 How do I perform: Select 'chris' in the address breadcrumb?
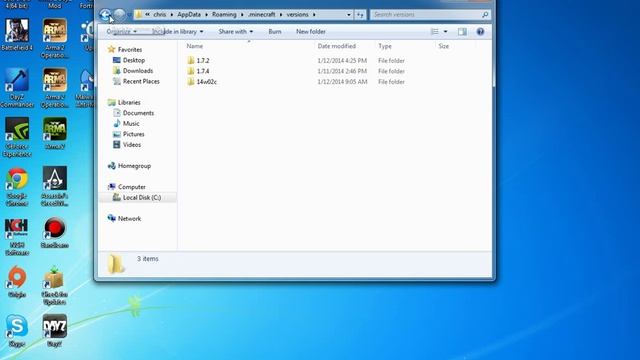tap(160, 14)
